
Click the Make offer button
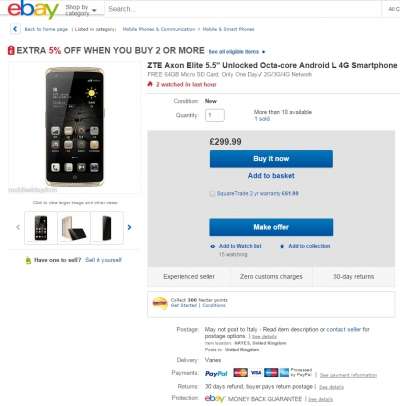(271, 227)
